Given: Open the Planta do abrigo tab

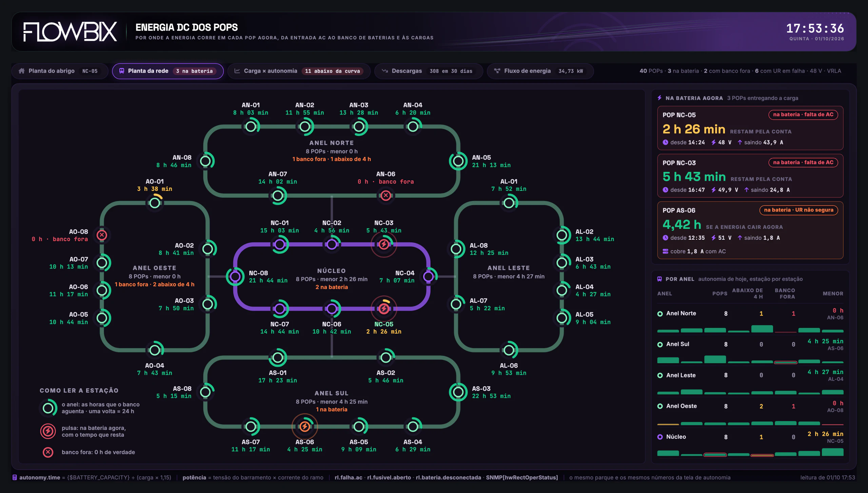Looking at the screenshot, I should click(x=60, y=71).
